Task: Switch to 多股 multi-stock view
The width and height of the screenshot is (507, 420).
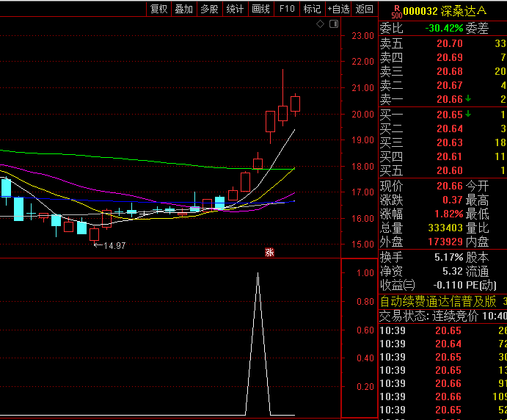Action: (209, 9)
